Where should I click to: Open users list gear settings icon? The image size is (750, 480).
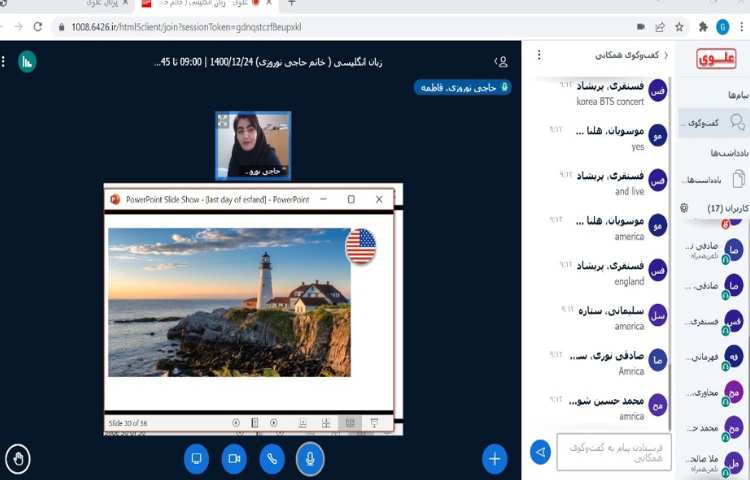(684, 208)
